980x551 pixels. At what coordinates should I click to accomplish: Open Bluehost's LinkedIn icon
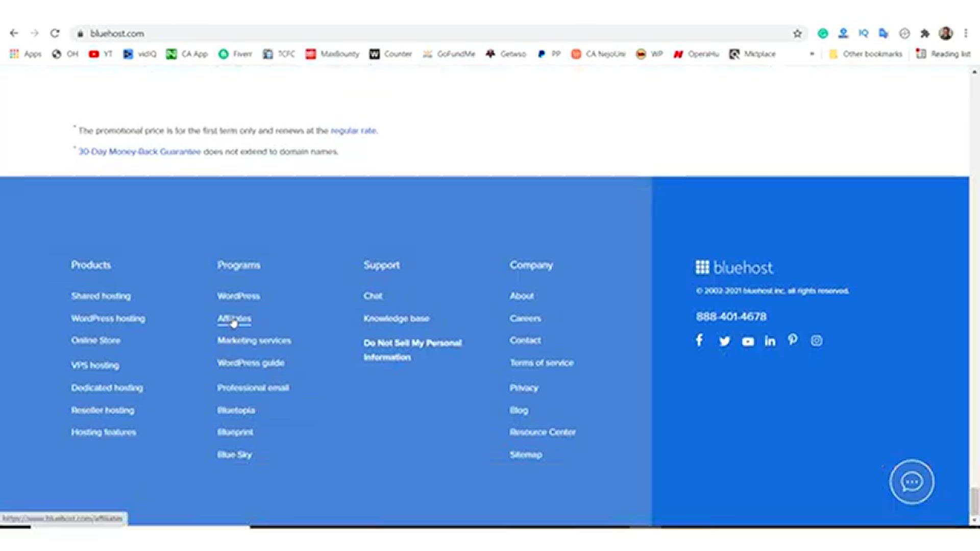[770, 341]
